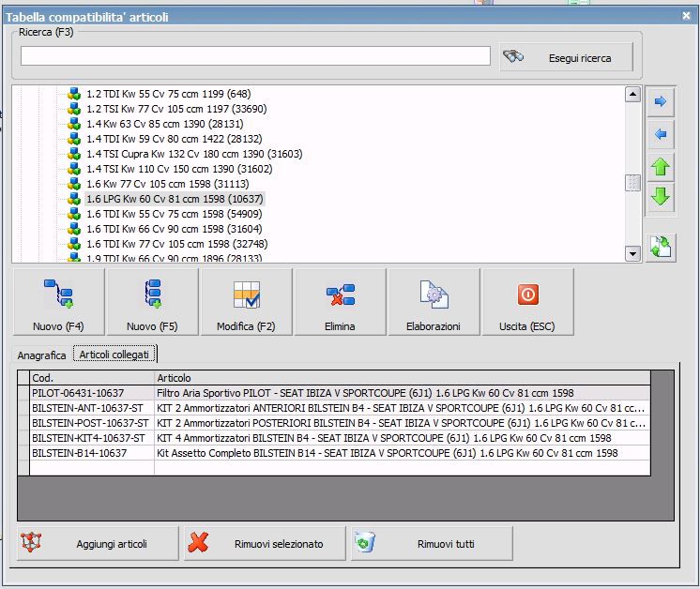700x589 pixels.
Task: Click the blue left arrow icon
Action: coord(661,134)
